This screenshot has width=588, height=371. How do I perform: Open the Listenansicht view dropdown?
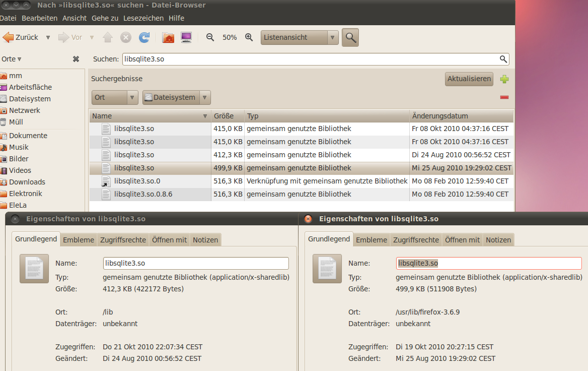(x=300, y=37)
